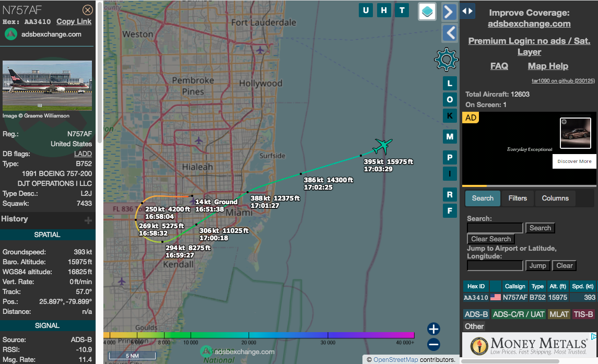
Task: Sort by Spd. (kt) column header
Action: [x=583, y=286]
